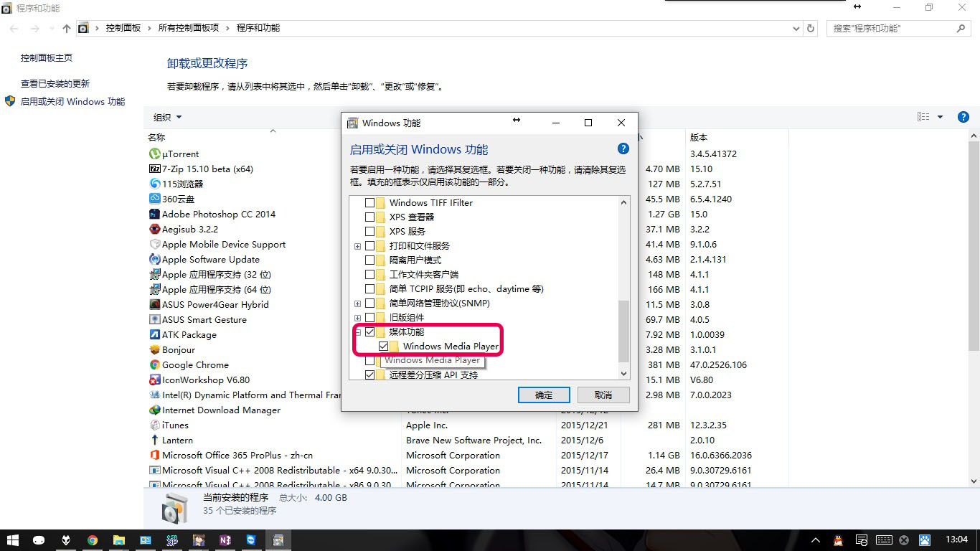Open File Explorer from the taskbar
Image resolution: width=980 pixels, height=551 pixels.
[x=119, y=540]
